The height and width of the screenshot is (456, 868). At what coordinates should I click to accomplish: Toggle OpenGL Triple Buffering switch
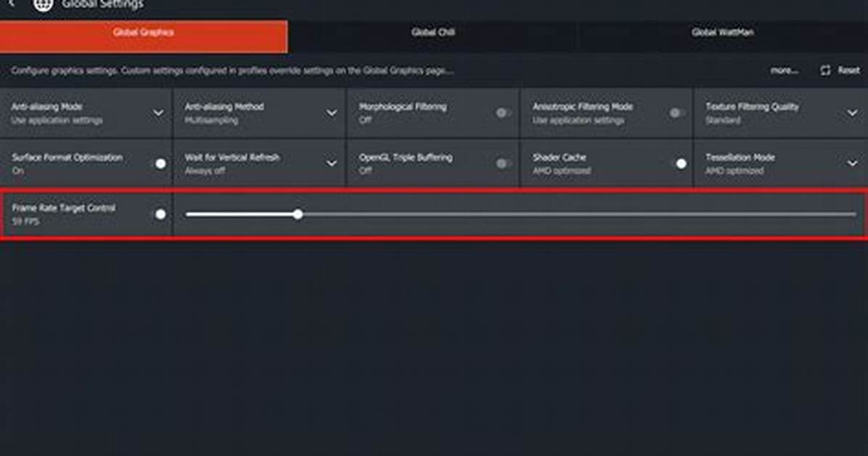click(x=503, y=163)
